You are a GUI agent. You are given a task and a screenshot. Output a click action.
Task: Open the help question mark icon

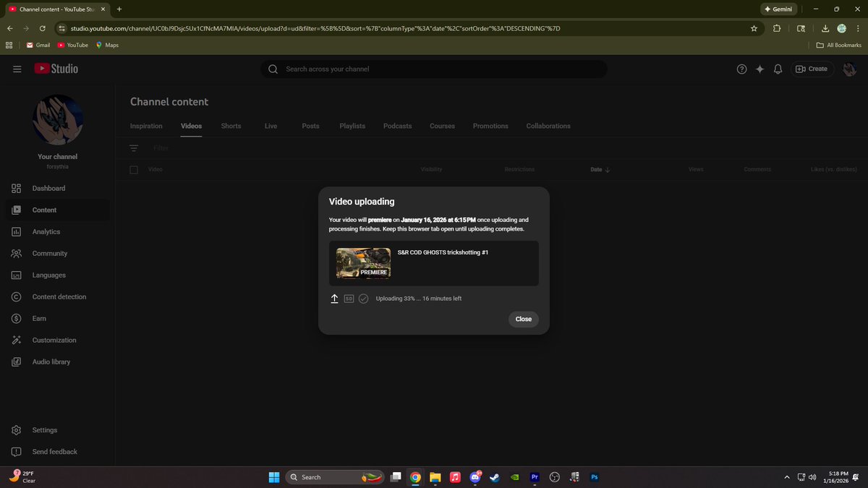tap(741, 69)
